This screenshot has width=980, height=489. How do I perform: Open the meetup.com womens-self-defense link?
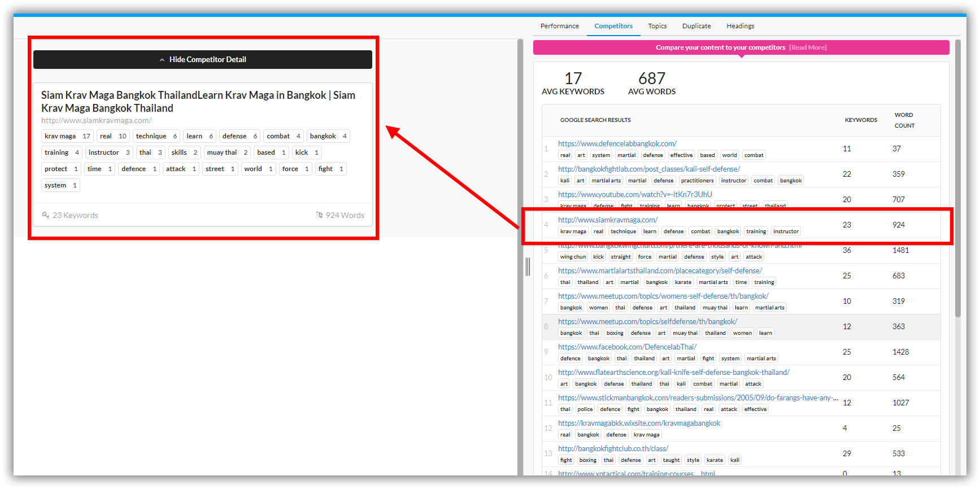tap(663, 296)
